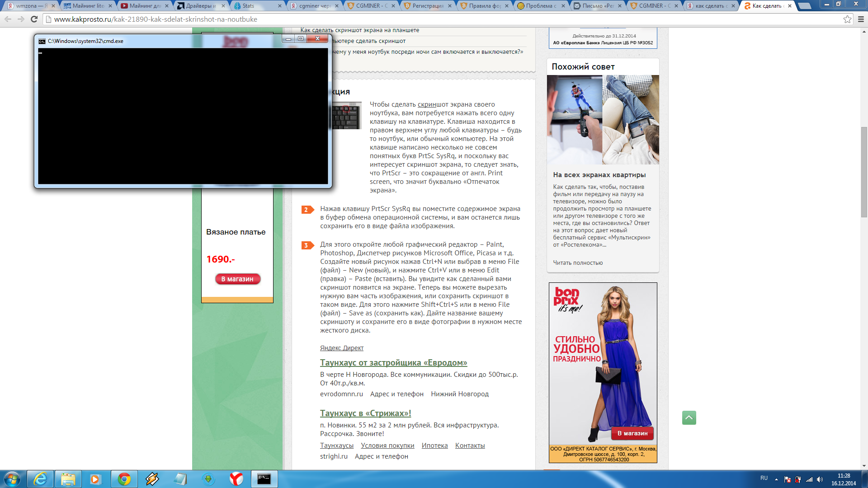Click the page vertical scrollbar thumb
The image size is (868, 488).
864,172
